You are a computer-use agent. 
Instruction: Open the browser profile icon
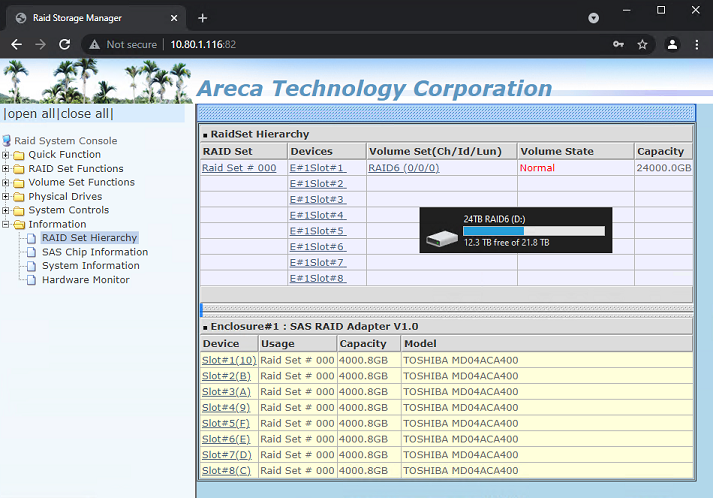click(x=672, y=44)
